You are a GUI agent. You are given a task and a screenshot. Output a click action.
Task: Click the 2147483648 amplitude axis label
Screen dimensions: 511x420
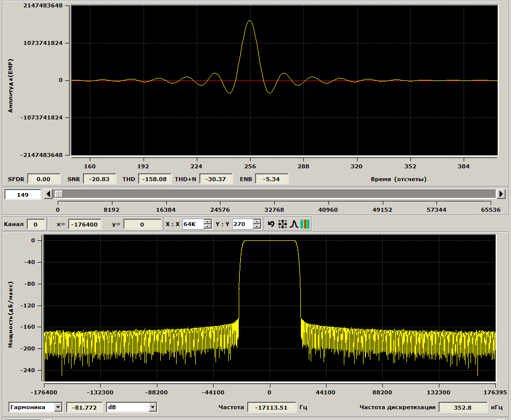coord(43,6)
